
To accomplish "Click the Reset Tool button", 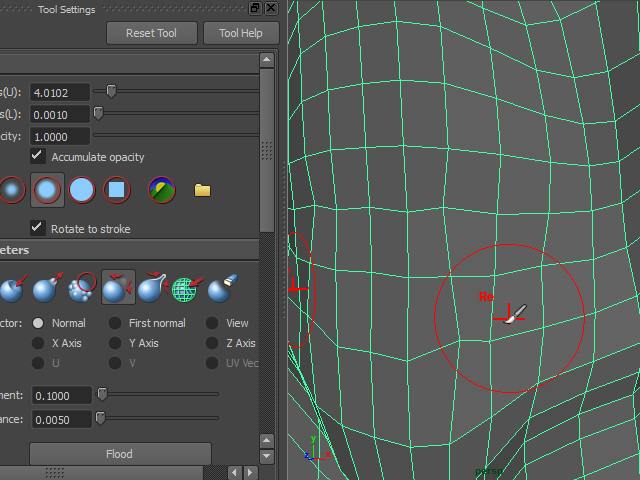I will point(151,33).
